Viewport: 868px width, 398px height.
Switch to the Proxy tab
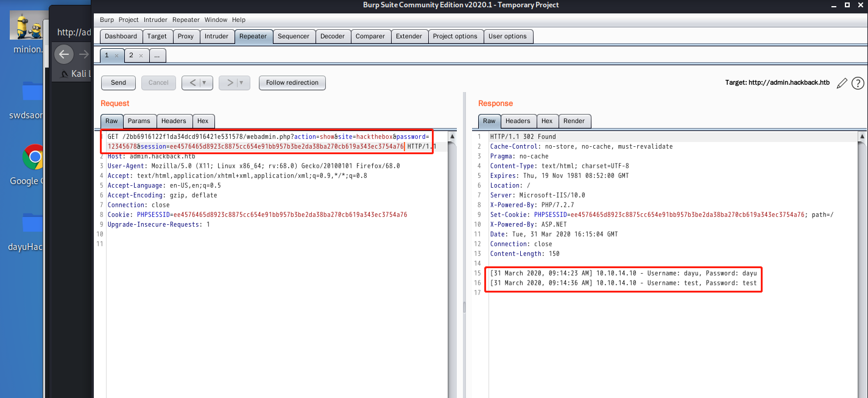[186, 37]
